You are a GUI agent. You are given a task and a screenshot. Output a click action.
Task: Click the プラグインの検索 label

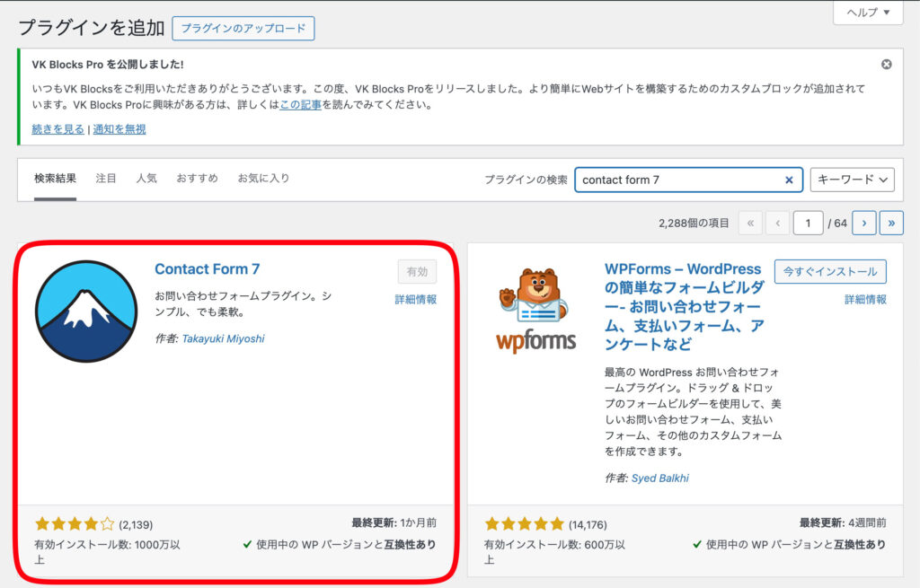pos(526,180)
